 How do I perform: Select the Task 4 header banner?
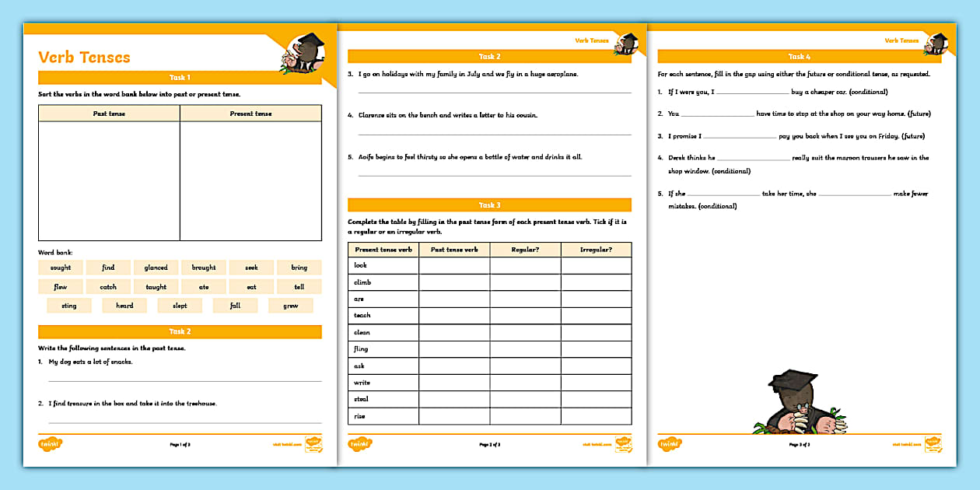[x=800, y=56]
